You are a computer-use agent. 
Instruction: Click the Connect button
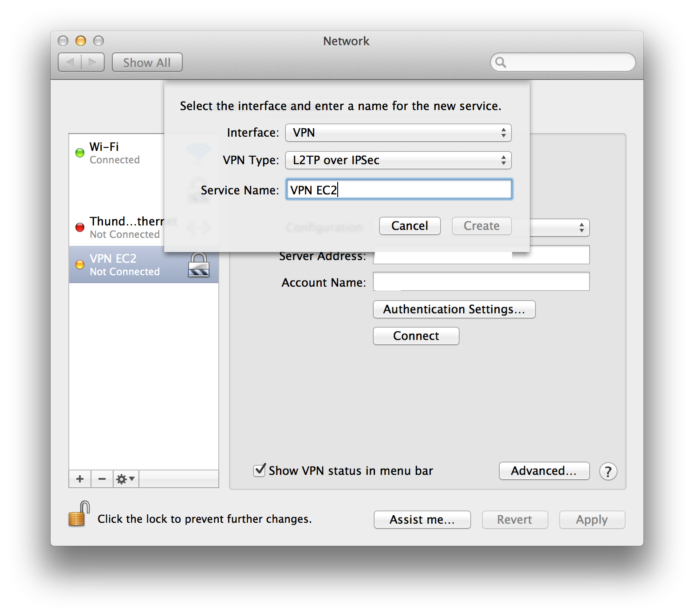point(416,336)
